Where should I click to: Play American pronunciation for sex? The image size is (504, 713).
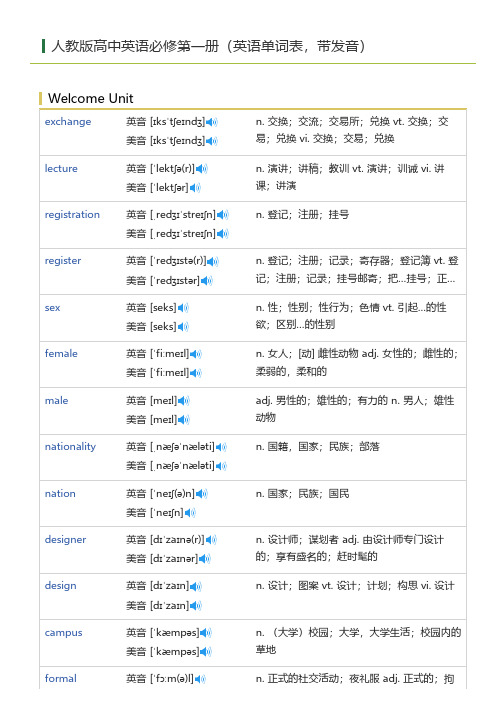pos(183,326)
